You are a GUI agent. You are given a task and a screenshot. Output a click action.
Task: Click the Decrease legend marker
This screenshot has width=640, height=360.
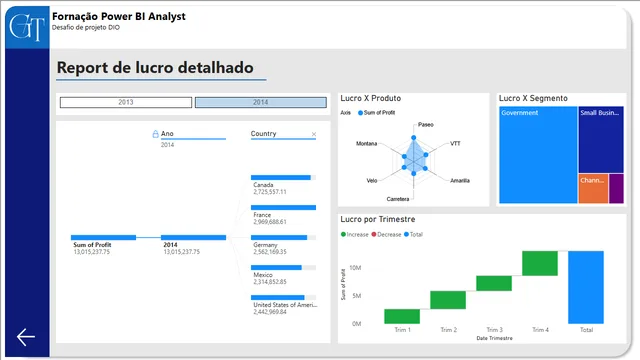(x=374, y=234)
